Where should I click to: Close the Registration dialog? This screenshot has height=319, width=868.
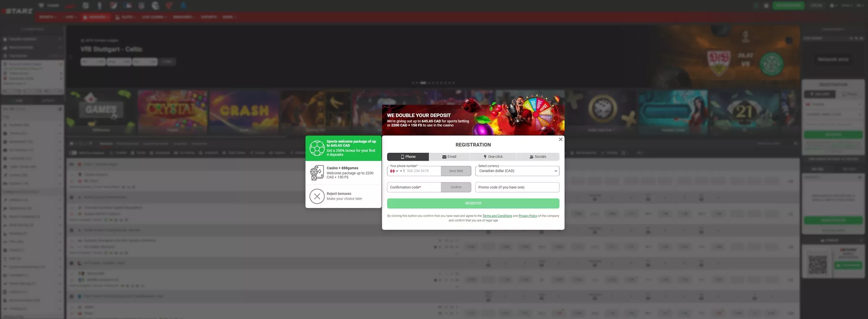click(560, 139)
